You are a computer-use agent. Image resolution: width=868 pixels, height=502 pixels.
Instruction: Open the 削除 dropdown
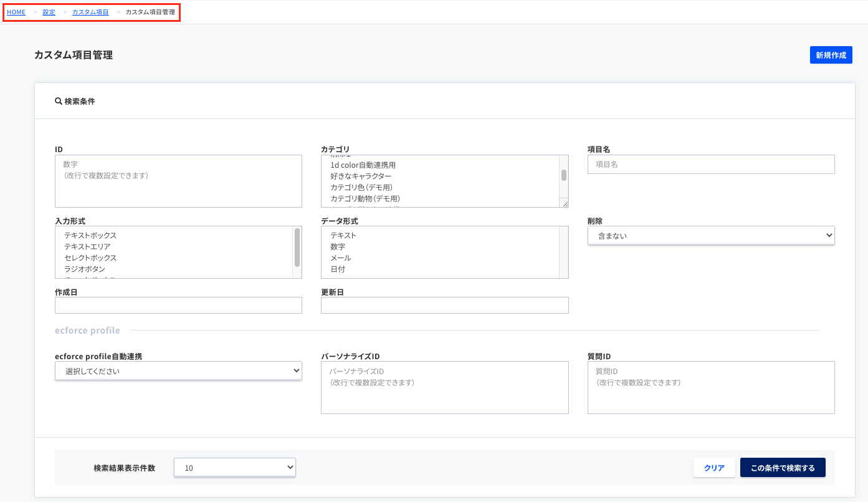(710, 236)
